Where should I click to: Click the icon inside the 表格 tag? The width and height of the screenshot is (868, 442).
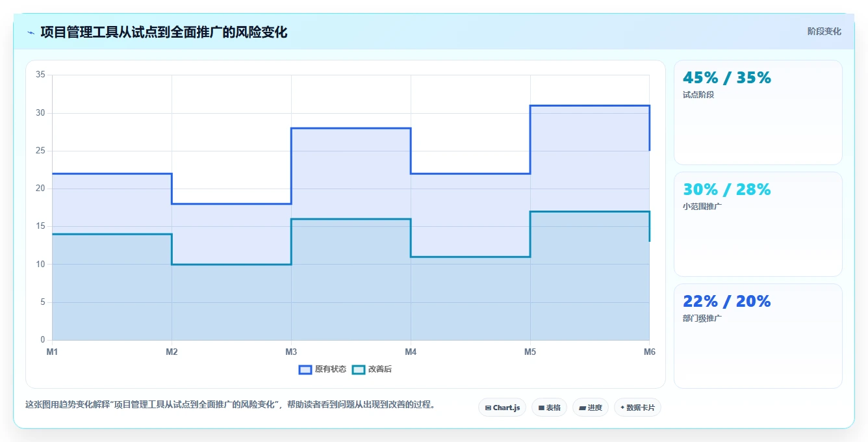541,408
